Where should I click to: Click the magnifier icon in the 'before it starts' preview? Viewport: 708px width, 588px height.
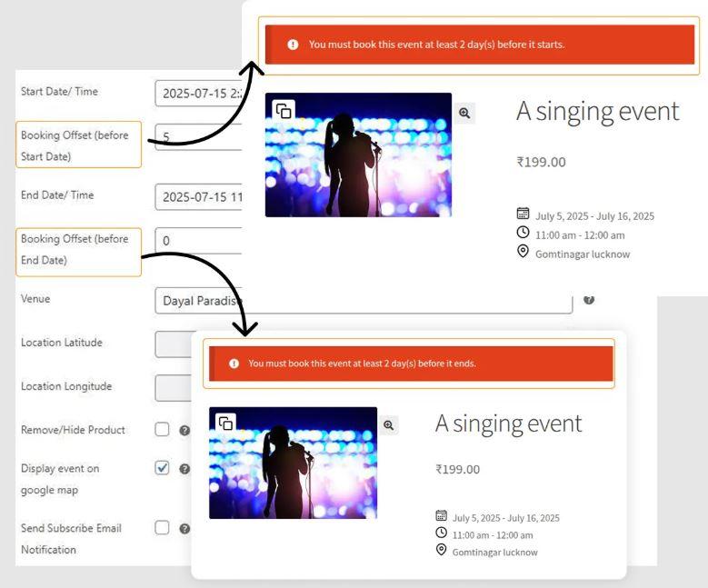tap(464, 112)
